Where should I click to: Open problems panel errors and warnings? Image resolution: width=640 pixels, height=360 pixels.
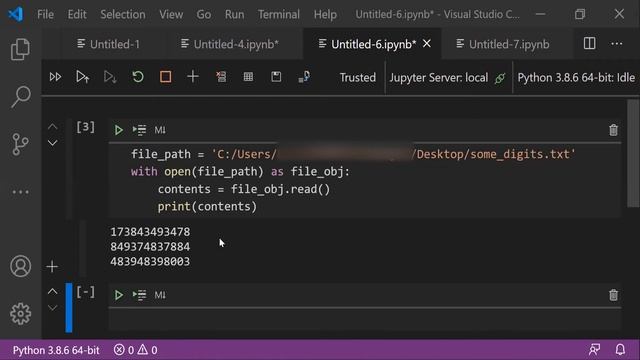pyautogui.click(x=136, y=350)
